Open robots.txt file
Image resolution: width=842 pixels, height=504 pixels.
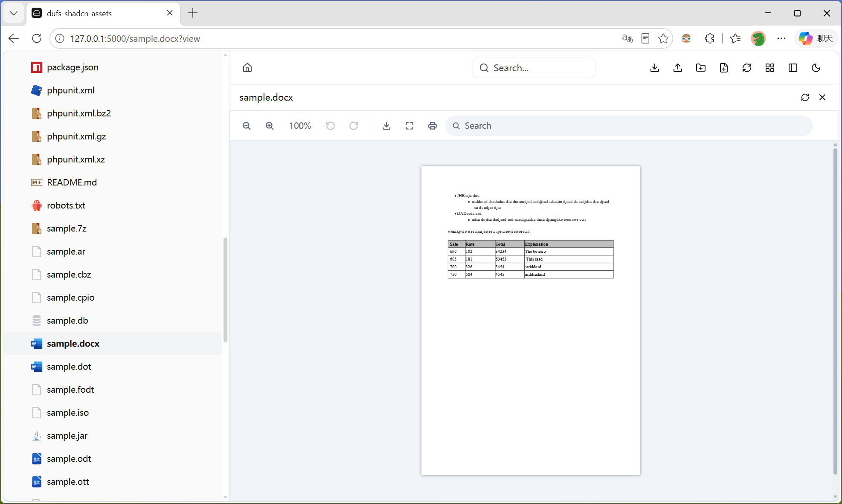tap(113, 206)
